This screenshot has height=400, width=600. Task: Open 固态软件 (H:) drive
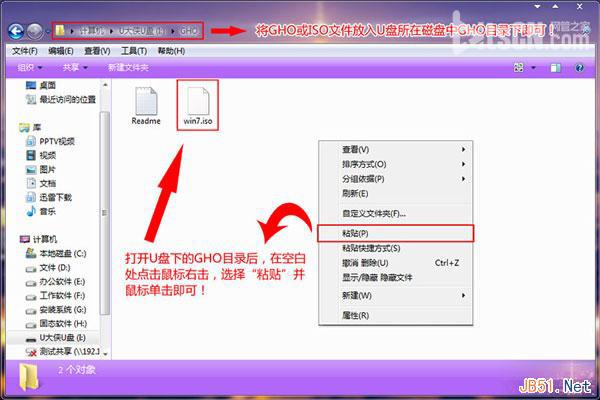coord(56,324)
